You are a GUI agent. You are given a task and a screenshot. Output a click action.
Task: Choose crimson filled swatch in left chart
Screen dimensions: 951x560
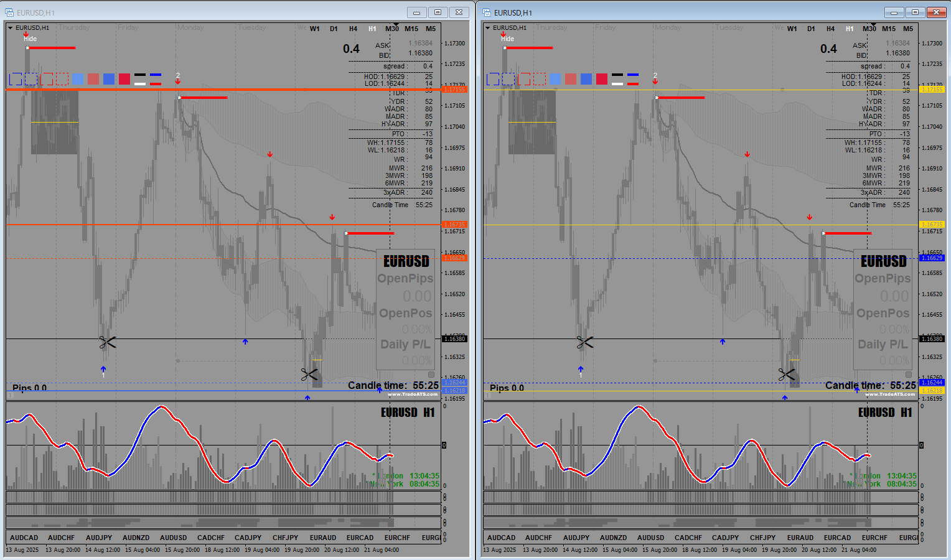click(124, 79)
